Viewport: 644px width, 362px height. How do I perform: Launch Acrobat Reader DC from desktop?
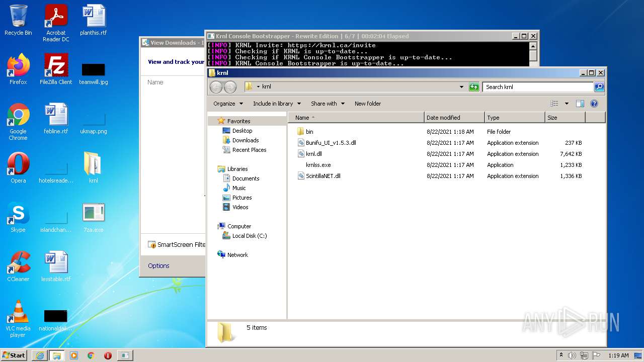pos(56,23)
